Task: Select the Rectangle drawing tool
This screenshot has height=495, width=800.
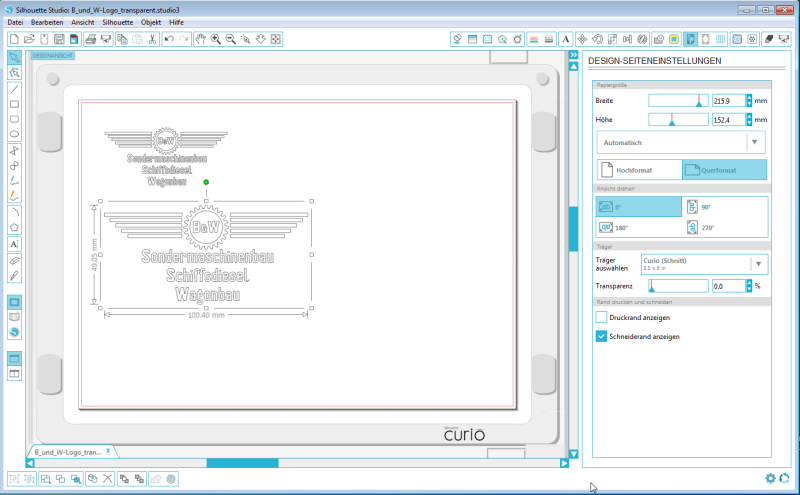Action: coord(14,104)
